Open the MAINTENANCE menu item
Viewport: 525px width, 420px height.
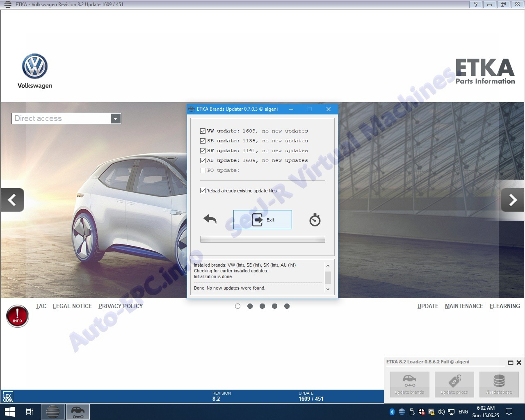coord(464,306)
